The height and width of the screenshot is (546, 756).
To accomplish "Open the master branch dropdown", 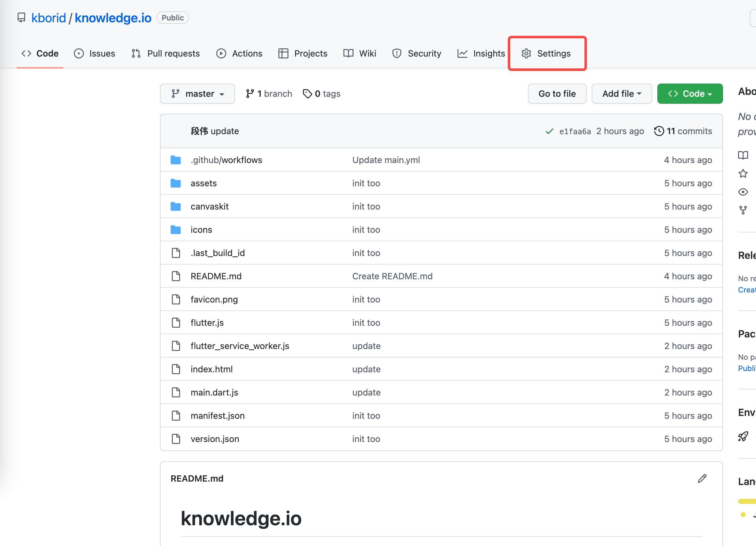I will click(x=197, y=94).
